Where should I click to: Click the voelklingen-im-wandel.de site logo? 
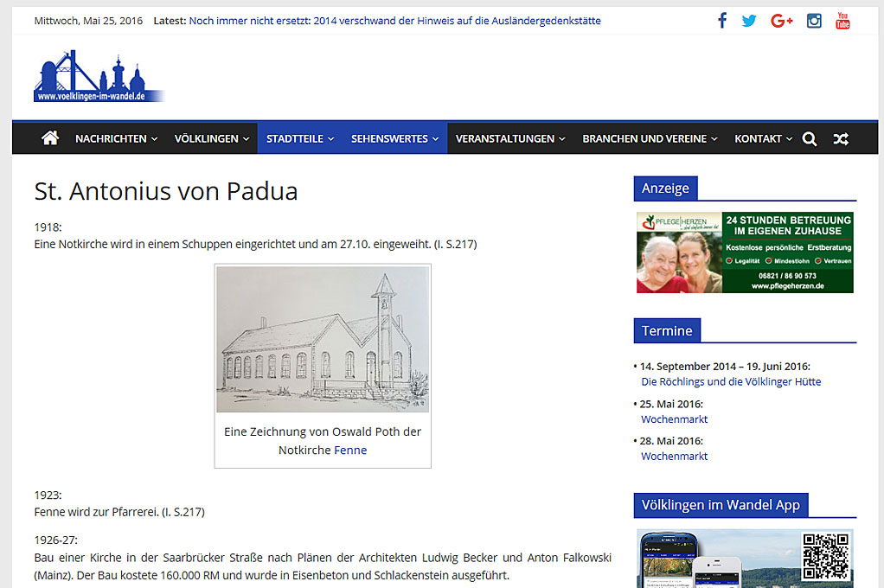point(99,77)
